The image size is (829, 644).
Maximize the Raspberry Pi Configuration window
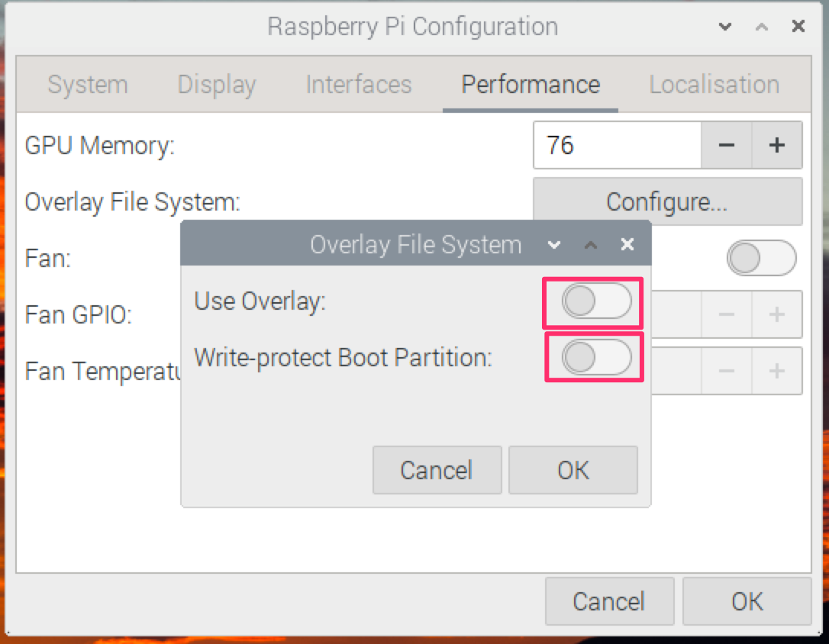[761, 27]
